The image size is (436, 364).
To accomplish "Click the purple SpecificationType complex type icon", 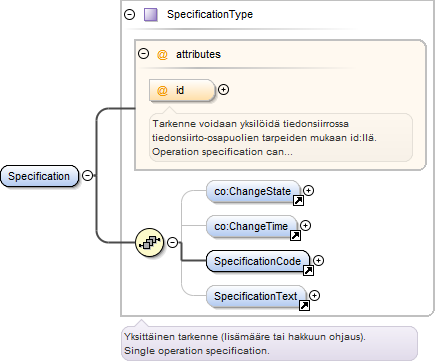I will (151, 15).
